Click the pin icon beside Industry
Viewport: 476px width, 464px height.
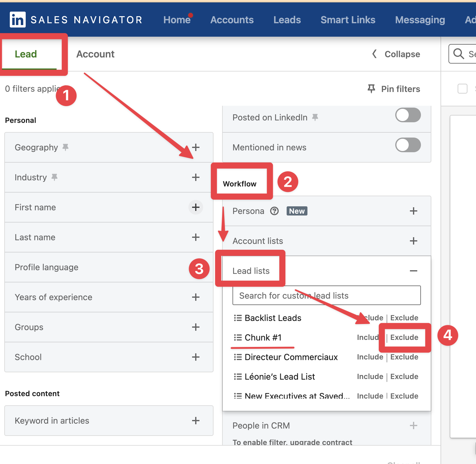pyautogui.click(x=54, y=177)
